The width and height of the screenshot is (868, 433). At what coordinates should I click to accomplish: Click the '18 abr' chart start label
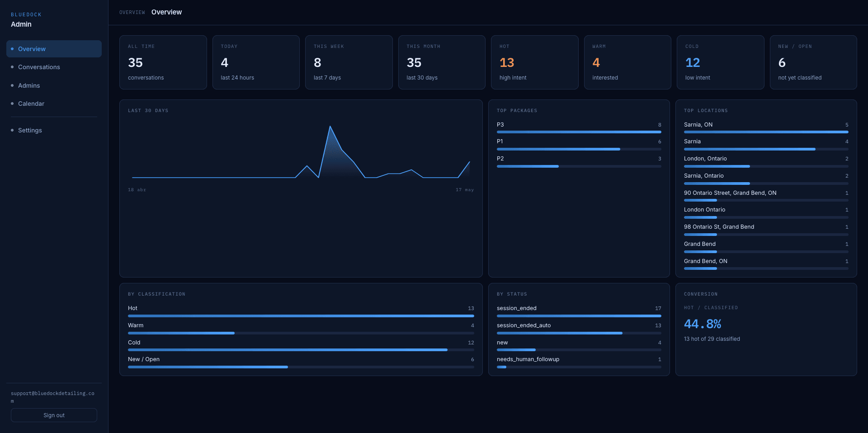137,190
